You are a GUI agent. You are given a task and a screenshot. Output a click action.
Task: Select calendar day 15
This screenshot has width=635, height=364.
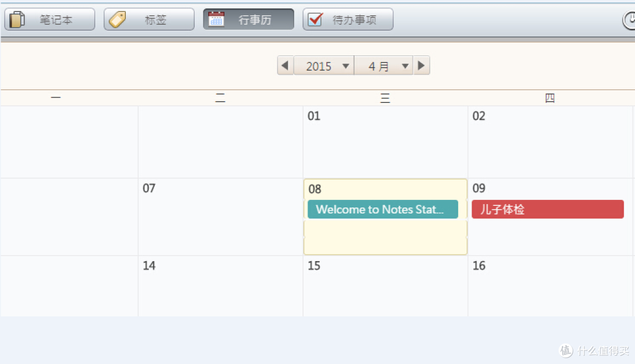click(x=385, y=286)
